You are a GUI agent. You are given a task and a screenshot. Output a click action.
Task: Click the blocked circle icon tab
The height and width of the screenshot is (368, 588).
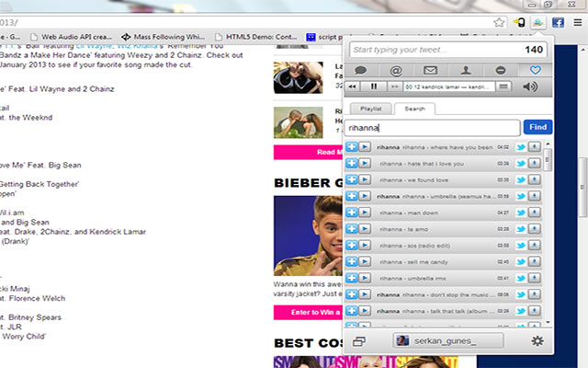[x=500, y=70]
